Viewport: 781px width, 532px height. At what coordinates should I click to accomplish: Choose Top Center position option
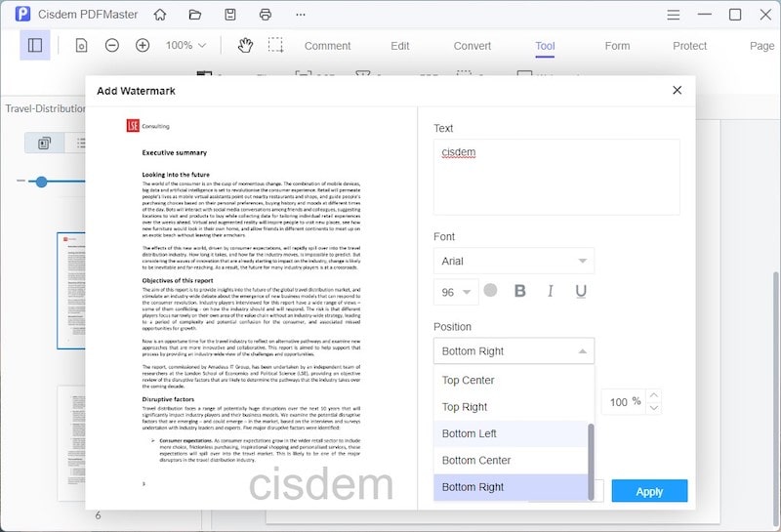pos(511,380)
